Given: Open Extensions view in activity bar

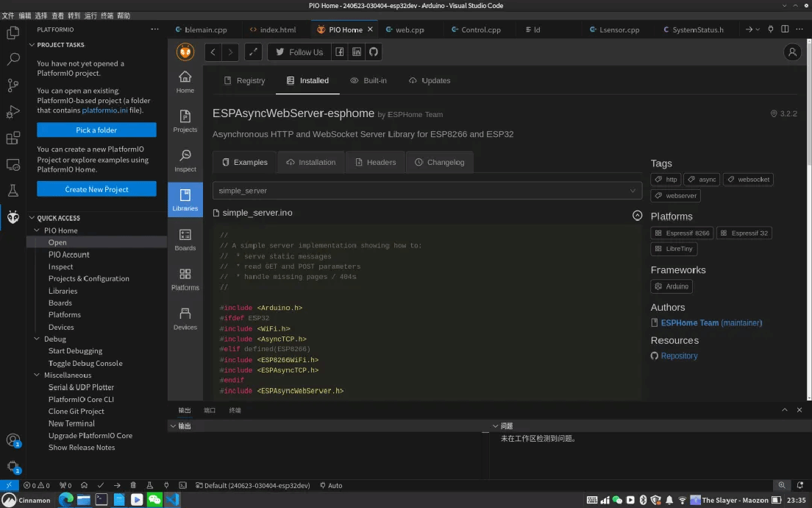Looking at the screenshot, I should (x=13, y=138).
